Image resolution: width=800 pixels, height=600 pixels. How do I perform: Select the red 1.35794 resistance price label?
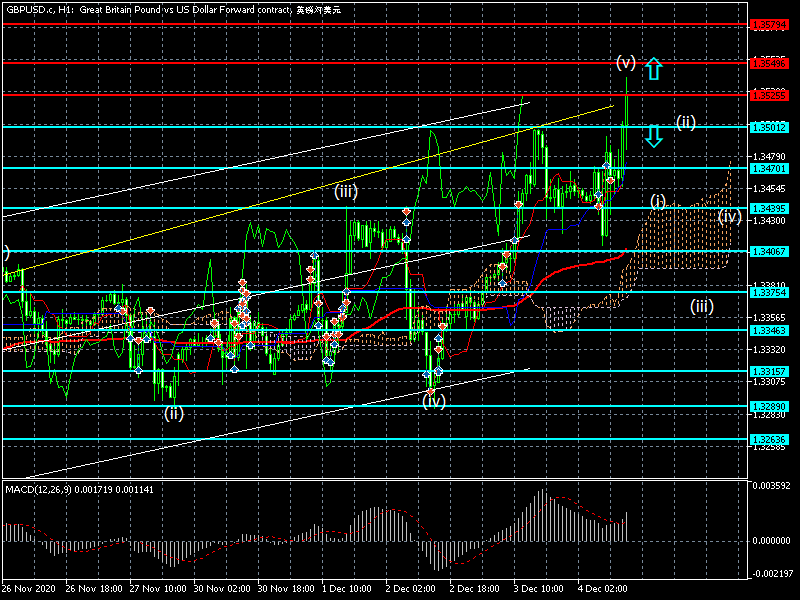769,24
